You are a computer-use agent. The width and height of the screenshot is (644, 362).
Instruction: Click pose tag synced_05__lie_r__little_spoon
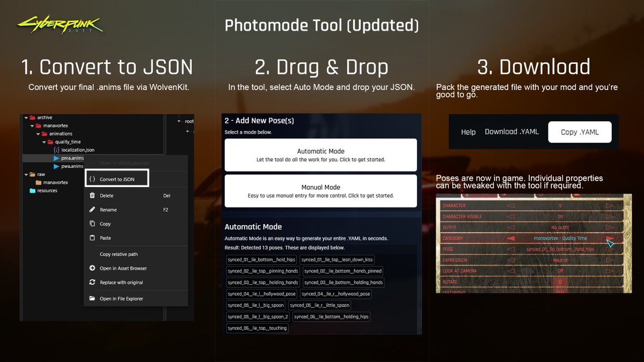coord(320,305)
